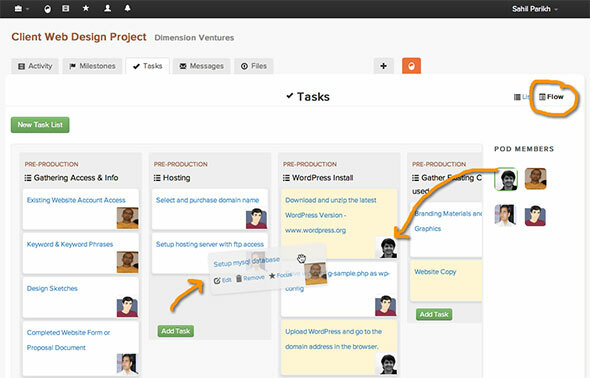The image size is (590, 378).
Task: Select first pod member avatar with green border
Action: [506, 179]
